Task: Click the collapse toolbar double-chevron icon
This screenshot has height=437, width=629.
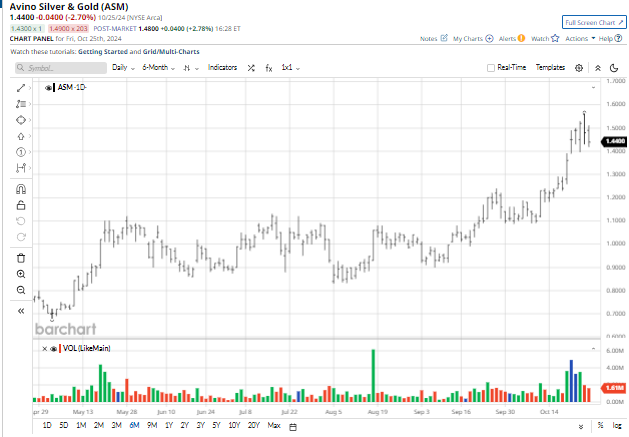Action: pyautogui.click(x=598, y=68)
